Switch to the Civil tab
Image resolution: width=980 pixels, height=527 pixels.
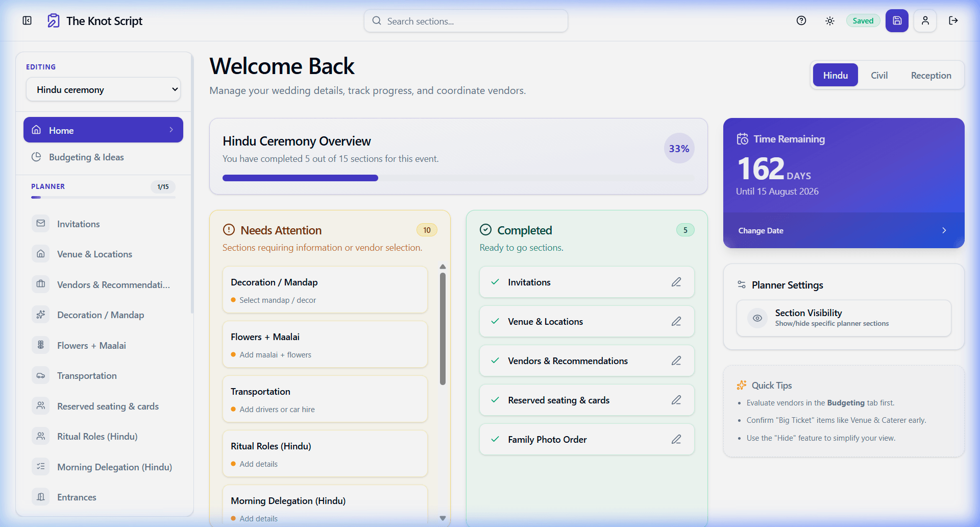coord(879,75)
